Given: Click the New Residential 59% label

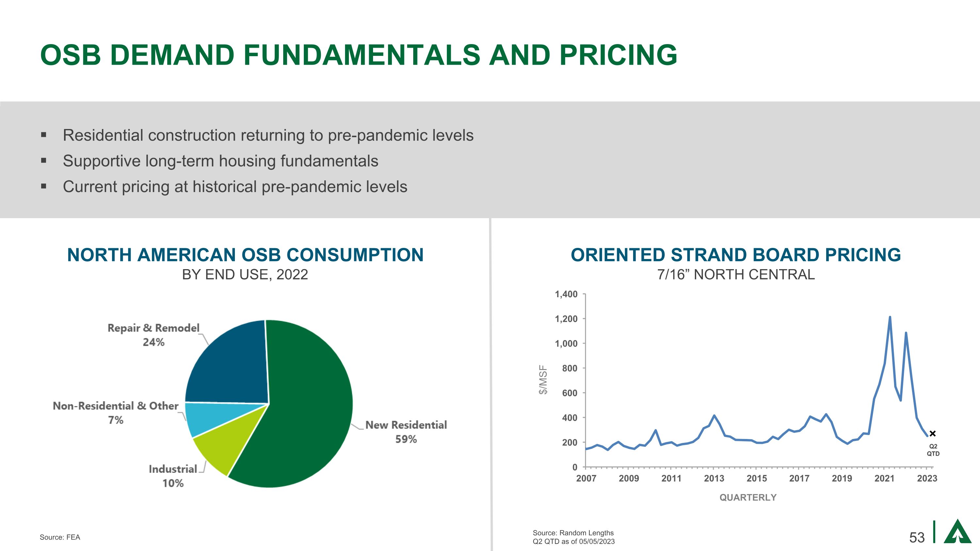Looking at the screenshot, I should [x=406, y=432].
